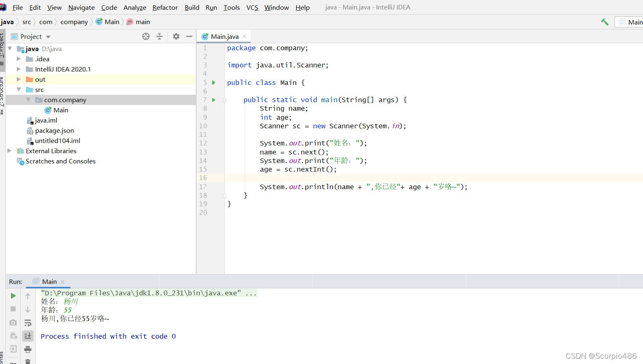Viewport: 643px width, 364px height.
Task: Open the VCS menu
Action: tap(252, 7)
